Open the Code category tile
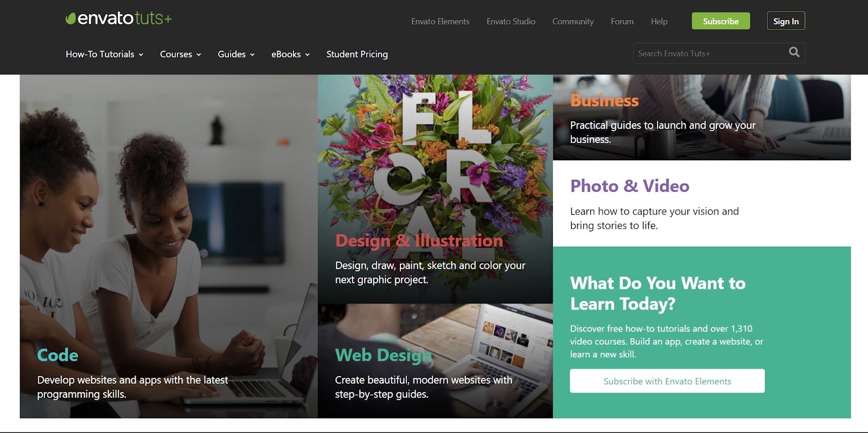Image resolution: width=868 pixels, height=433 pixels. point(169,247)
